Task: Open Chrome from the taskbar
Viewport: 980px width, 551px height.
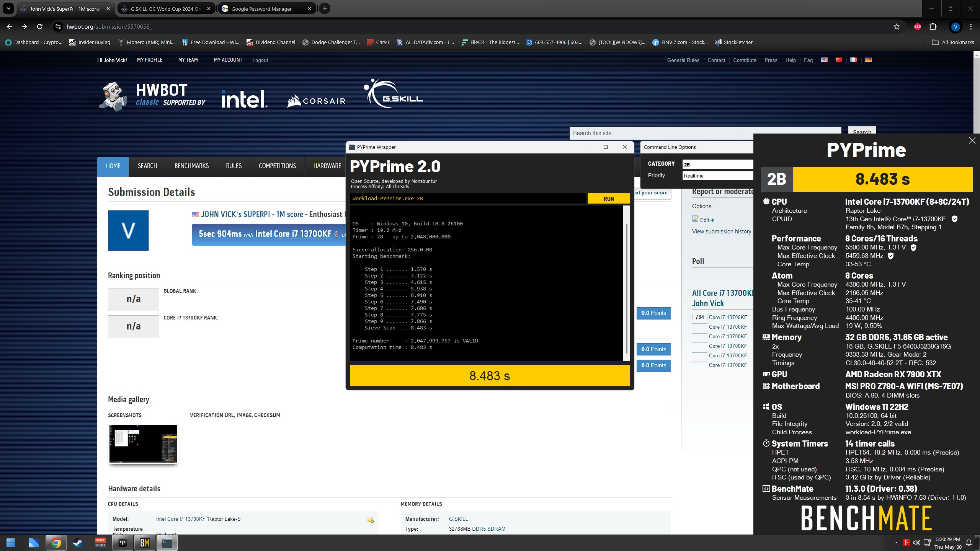Action: [56, 543]
